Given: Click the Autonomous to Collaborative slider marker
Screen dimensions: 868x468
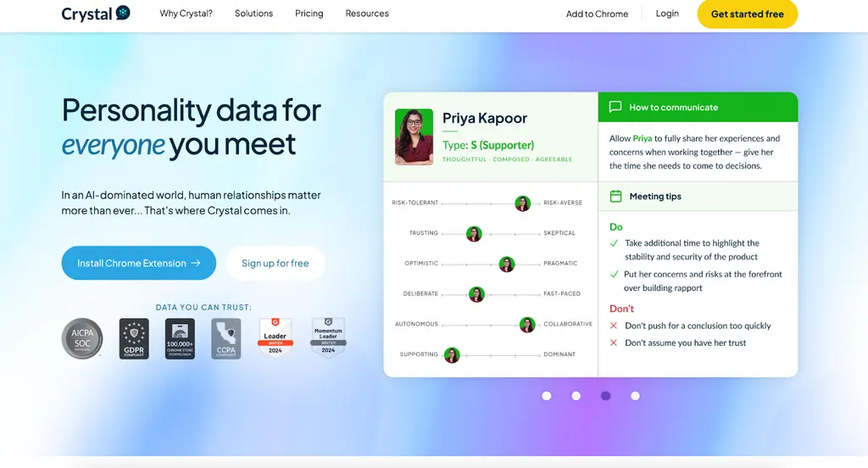Looking at the screenshot, I should point(527,325).
